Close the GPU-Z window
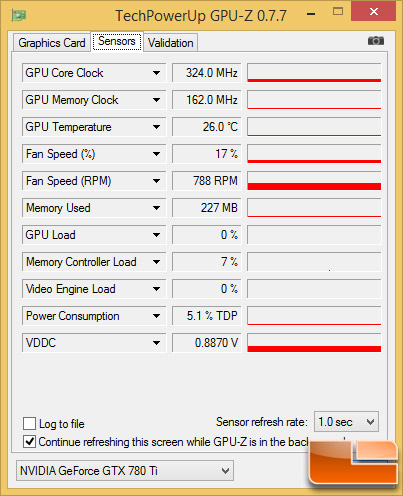403x496 pixels. point(374,12)
